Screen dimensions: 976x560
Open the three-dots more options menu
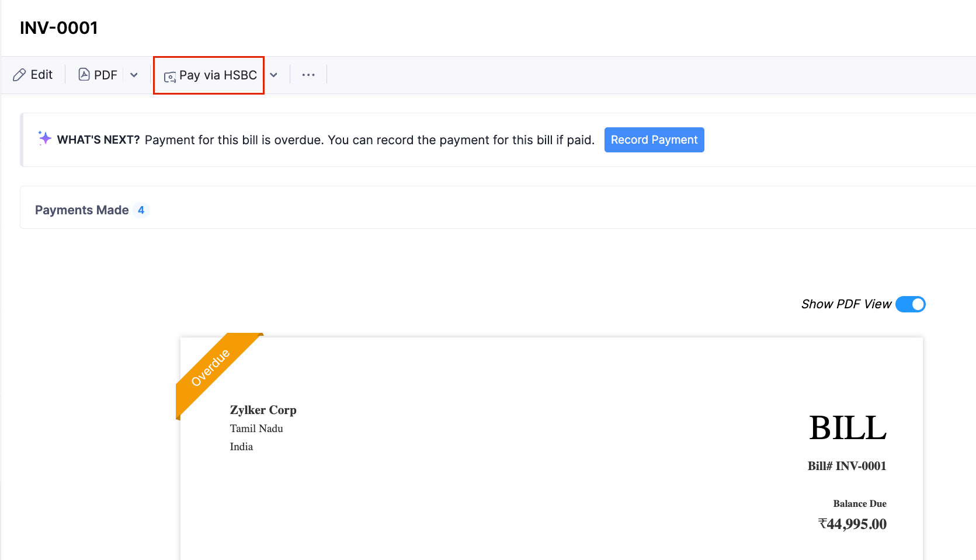pos(308,75)
